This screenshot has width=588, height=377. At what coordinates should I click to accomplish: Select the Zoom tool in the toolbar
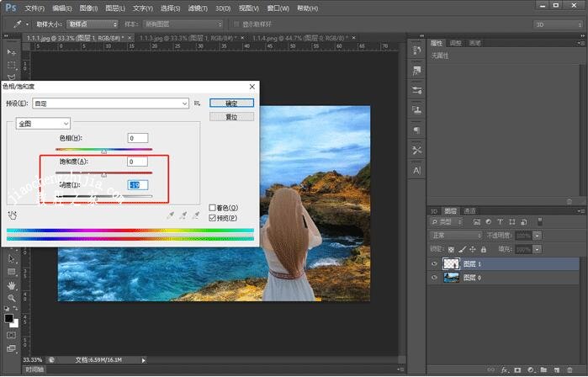pyautogui.click(x=12, y=298)
